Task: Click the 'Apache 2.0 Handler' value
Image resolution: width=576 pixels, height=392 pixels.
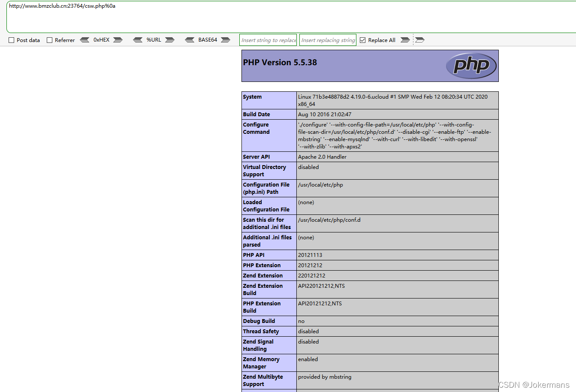Action: (322, 157)
